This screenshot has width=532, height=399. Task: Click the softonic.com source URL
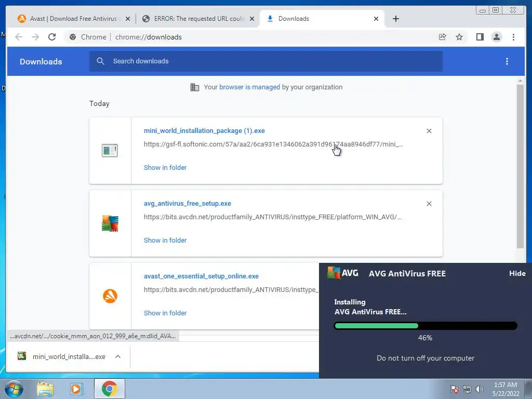tap(273, 144)
